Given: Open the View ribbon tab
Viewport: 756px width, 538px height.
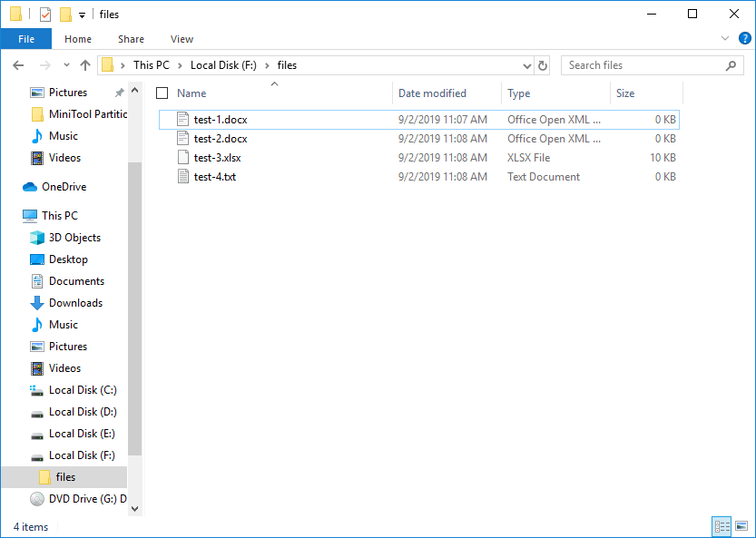Looking at the screenshot, I should pos(182,39).
